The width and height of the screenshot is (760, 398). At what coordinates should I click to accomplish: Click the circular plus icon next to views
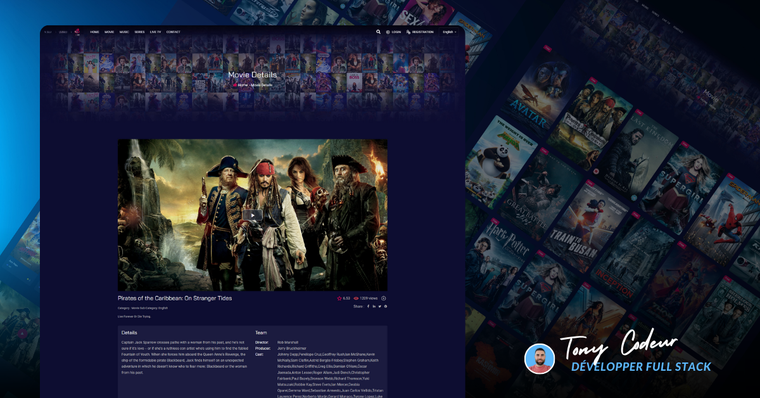coord(383,299)
